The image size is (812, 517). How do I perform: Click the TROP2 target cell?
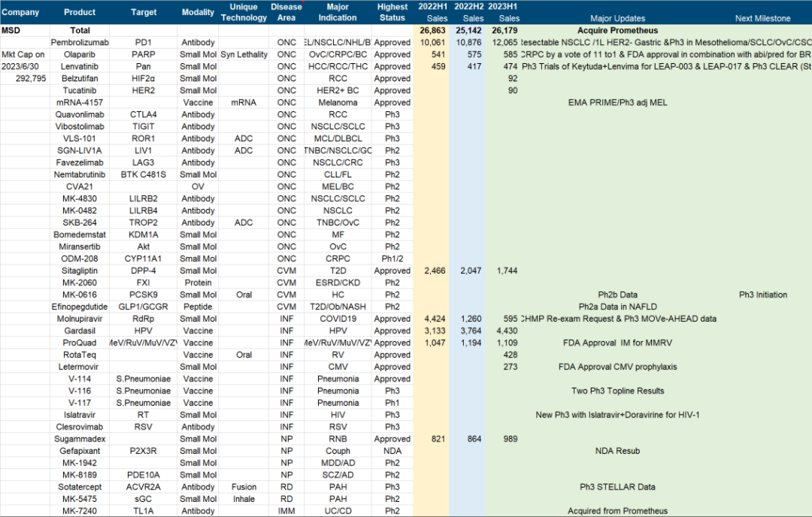[144, 222]
